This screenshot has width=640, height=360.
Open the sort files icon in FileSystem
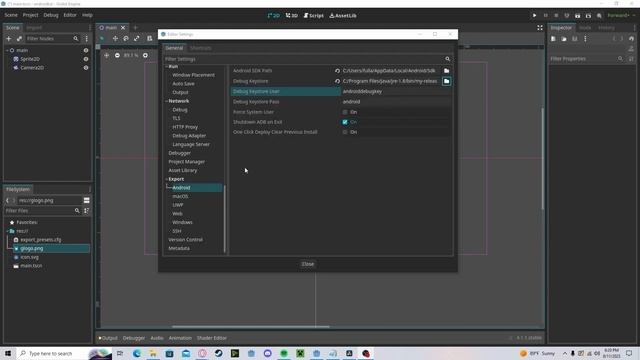(x=87, y=211)
